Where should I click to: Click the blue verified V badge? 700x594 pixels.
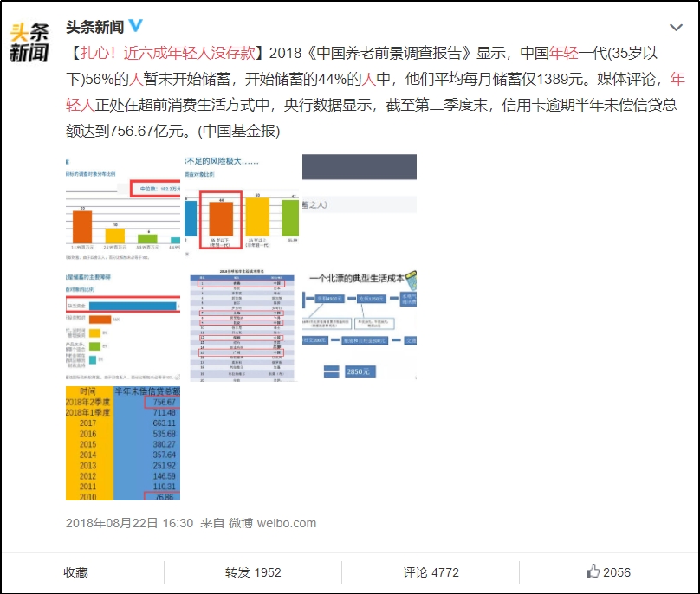coord(136,26)
